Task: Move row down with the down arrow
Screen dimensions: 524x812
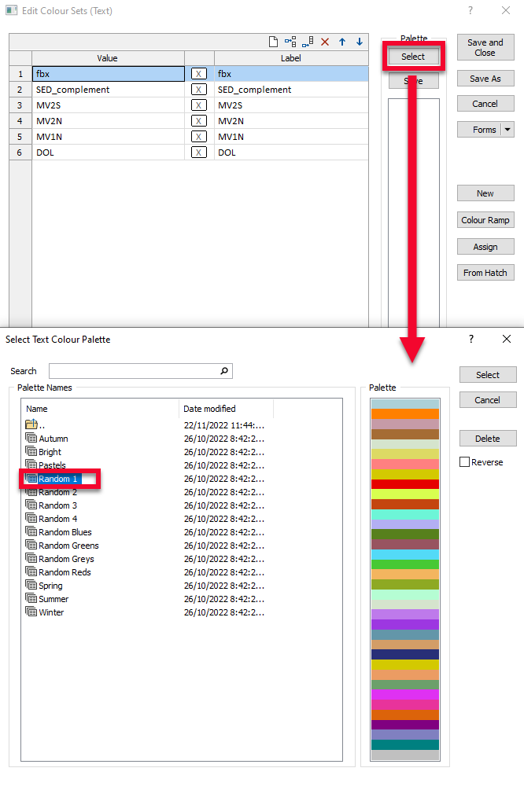Action: (x=360, y=42)
